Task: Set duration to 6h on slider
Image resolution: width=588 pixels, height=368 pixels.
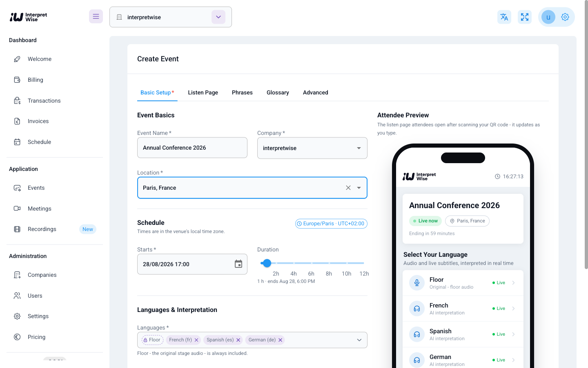Action: pyautogui.click(x=311, y=263)
